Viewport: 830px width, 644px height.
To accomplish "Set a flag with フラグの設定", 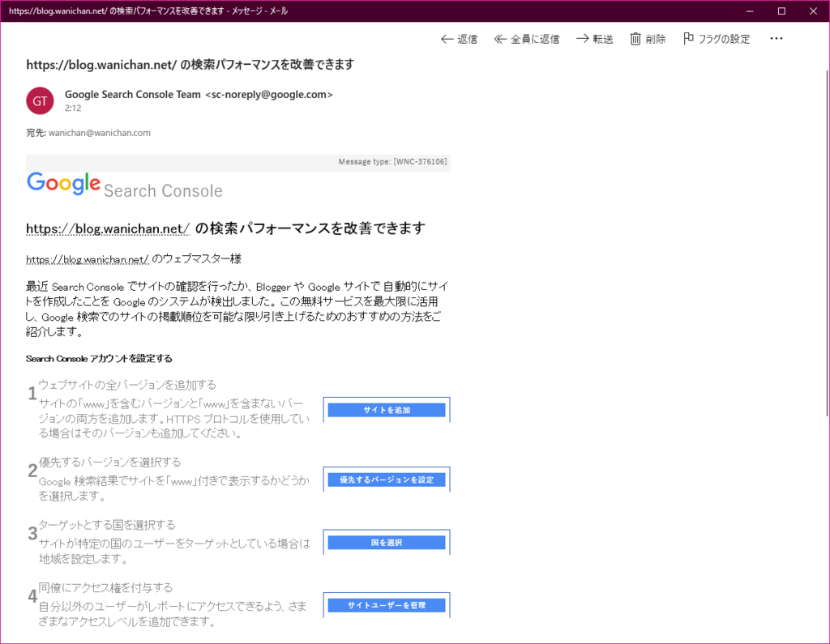I will 717,39.
